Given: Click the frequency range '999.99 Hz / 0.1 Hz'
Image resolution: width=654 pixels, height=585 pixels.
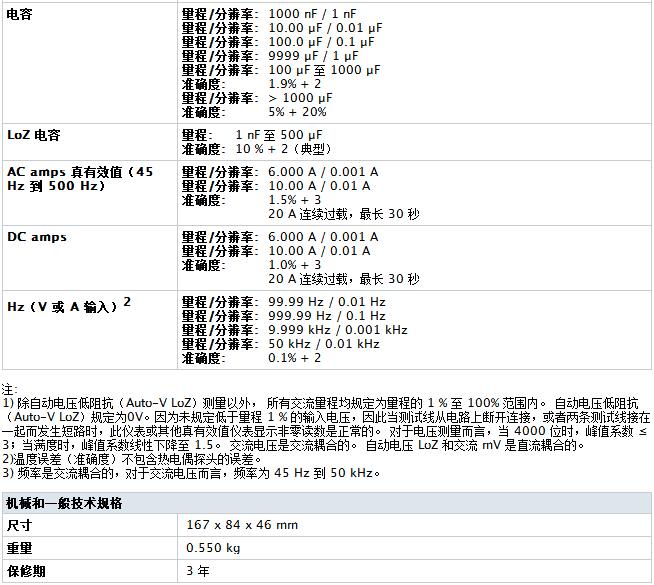Looking at the screenshot, I should point(327,316).
